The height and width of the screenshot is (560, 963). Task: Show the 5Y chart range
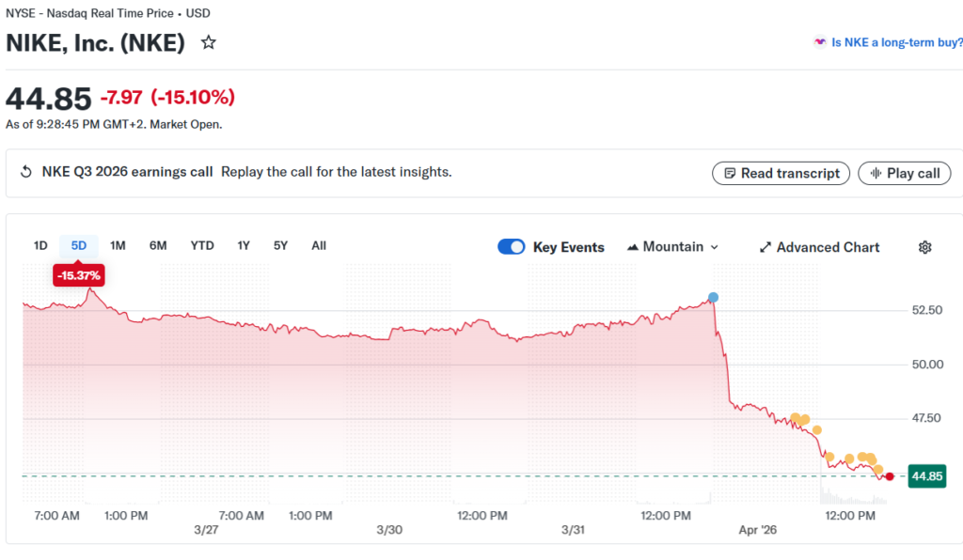click(x=280, y=246)
